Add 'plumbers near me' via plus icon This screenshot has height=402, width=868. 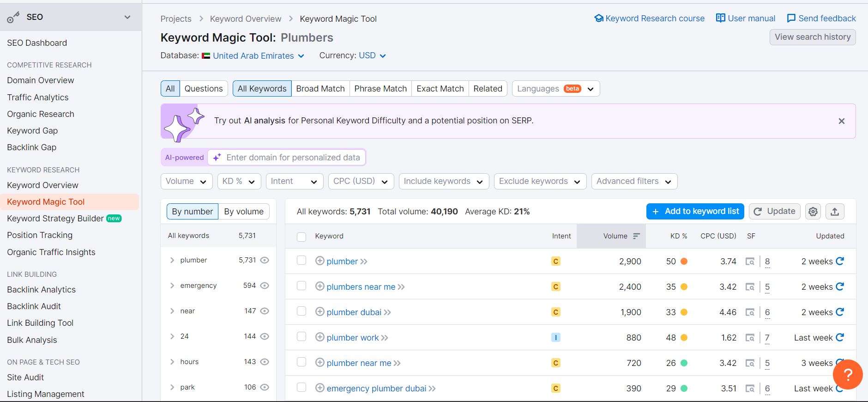click(319, 286)
